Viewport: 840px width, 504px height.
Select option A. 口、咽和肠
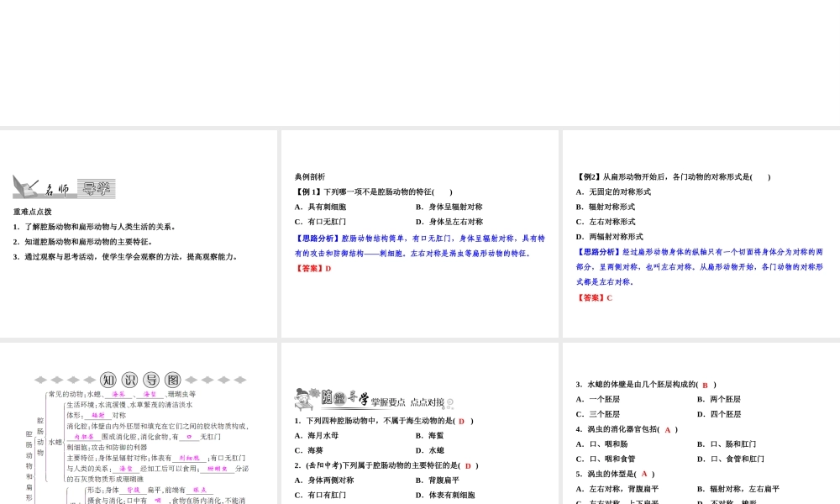pos(601,444)
